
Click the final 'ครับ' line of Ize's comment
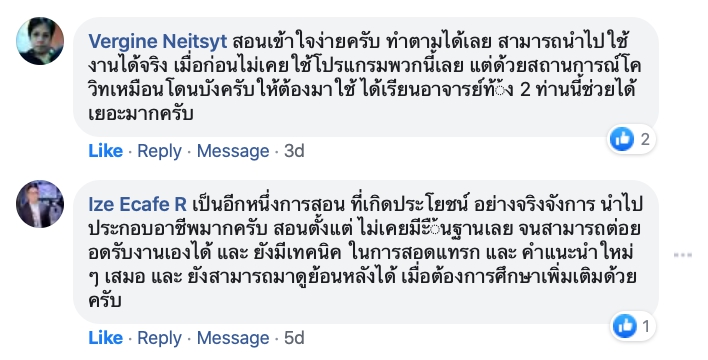pos(105,300)
